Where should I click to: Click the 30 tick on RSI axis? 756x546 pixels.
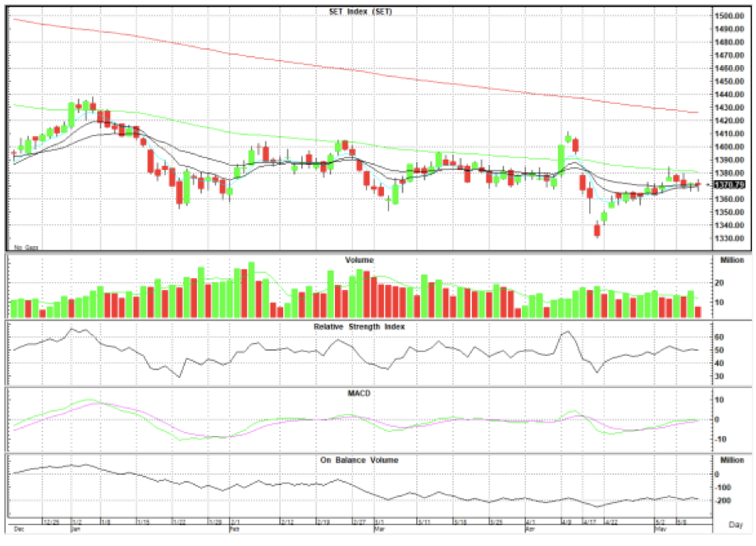720,376
